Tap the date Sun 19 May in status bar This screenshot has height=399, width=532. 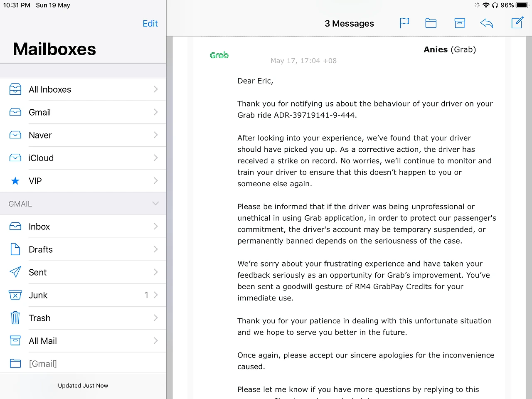tap(53, 5)
